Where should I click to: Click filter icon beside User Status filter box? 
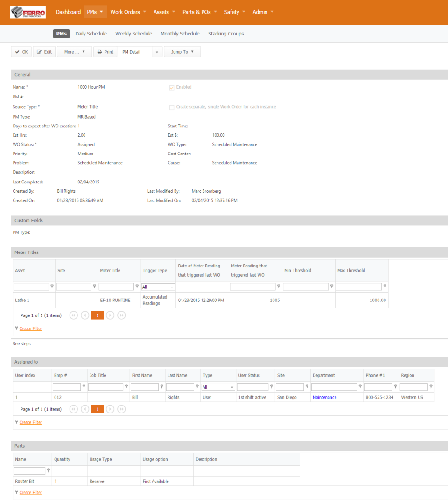pyautogui.click(x=272, y=386)
